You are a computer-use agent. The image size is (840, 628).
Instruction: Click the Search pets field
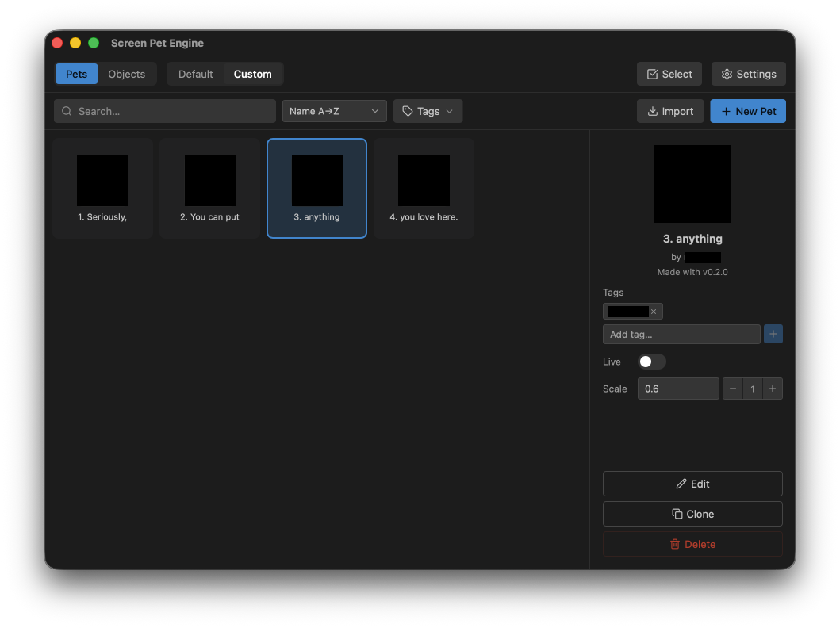click(x=165, y=111)
